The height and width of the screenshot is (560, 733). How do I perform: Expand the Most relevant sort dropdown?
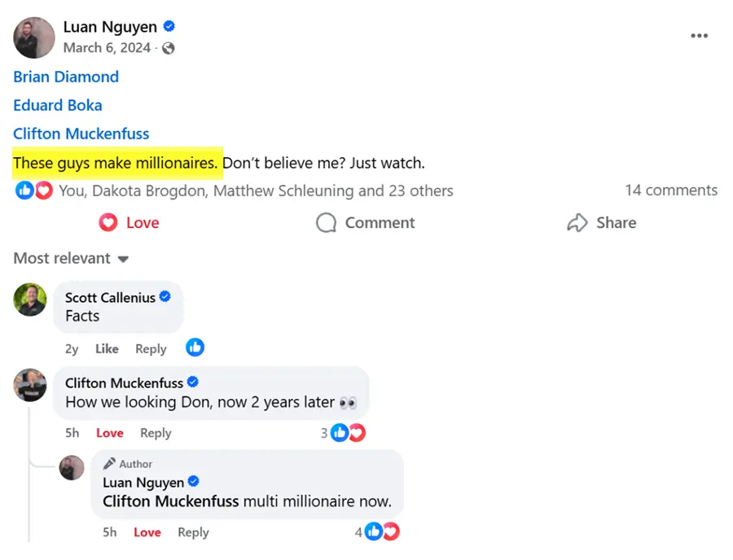(x=72, y=259)
